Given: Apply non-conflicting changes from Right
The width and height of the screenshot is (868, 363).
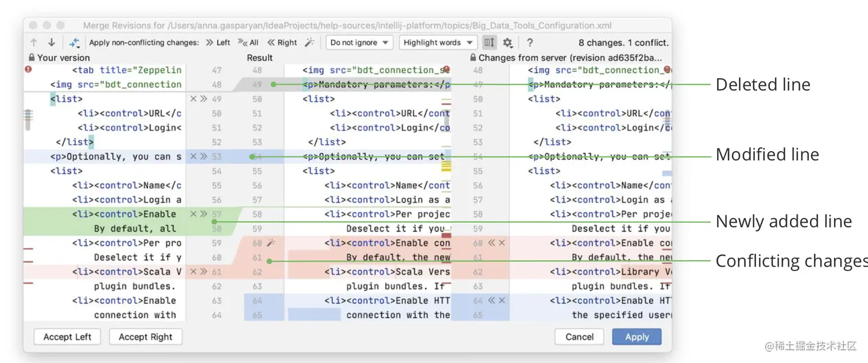Looking at the screenshot, I should tap(282, 43).
